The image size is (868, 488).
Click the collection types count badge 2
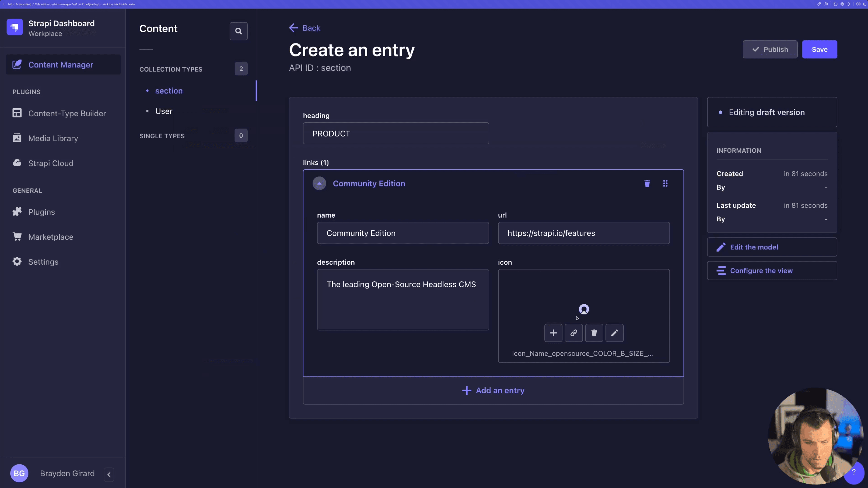point(241,69)
